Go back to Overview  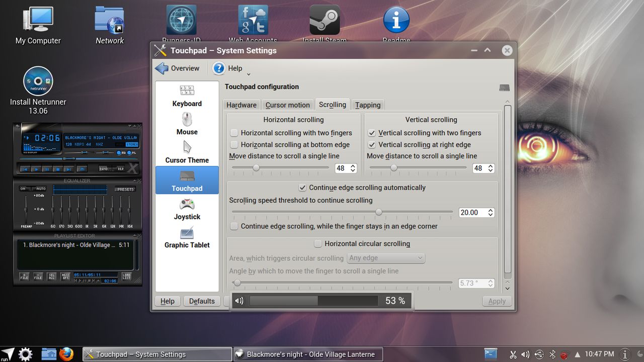pyautogui.click(x=177, y=68)
